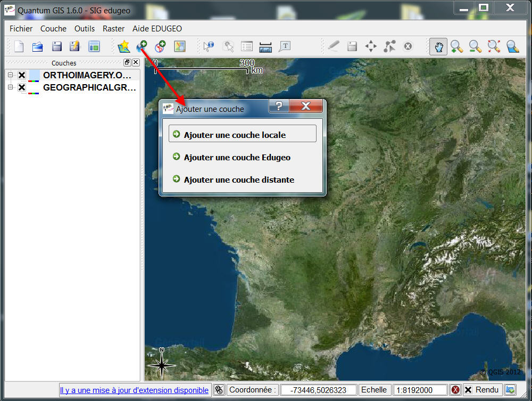The height and width of the screenshot is (401, 532).
Task: Click the raster map image icon
Action: click(179, 46)
